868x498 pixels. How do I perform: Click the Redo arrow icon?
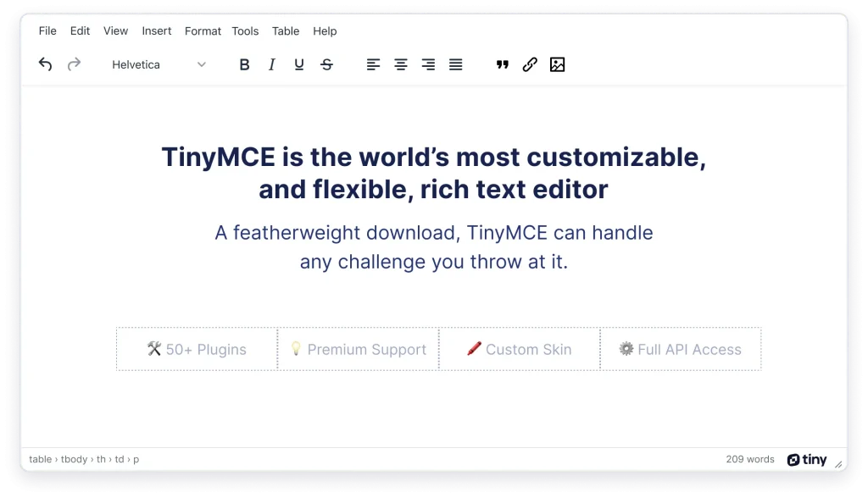73,64
